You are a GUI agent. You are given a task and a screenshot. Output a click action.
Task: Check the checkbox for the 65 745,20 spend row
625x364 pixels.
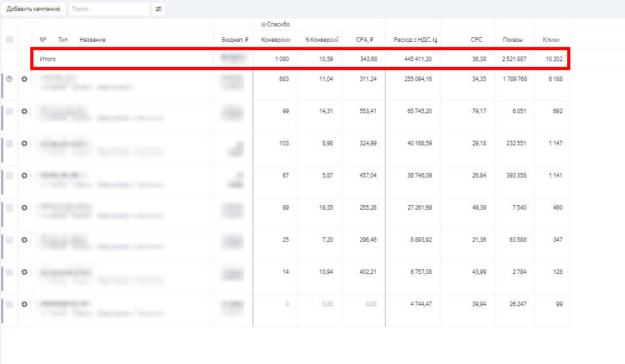tap(9, 111)
